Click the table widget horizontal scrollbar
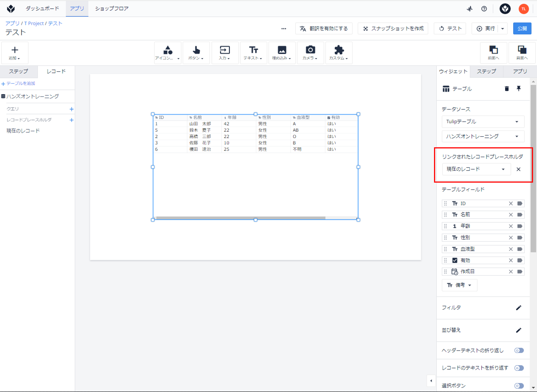This screenshot has height=392, width=537. click(x=241, y=218)
